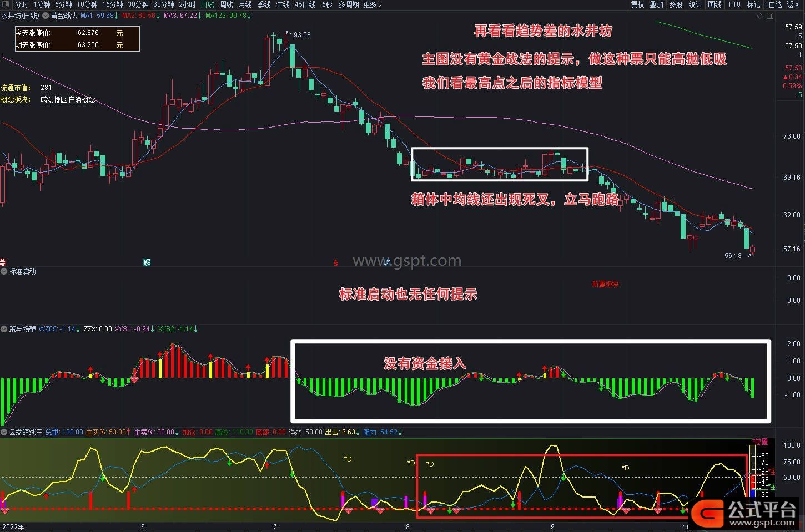Click the 流通市值 281 label
The width and height of the screenshot is (805, 532).
pos(26,88)
